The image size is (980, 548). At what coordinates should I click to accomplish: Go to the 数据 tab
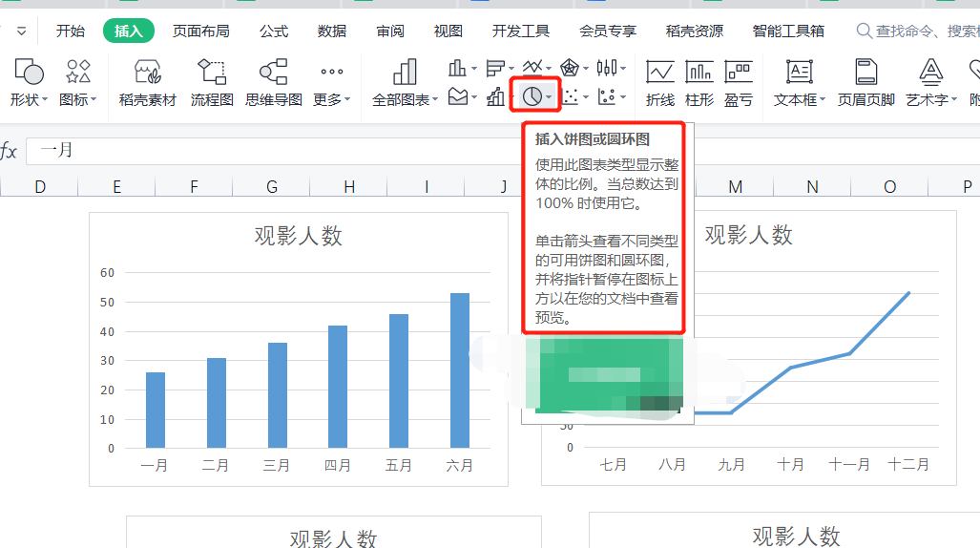(x=331, y=31)
